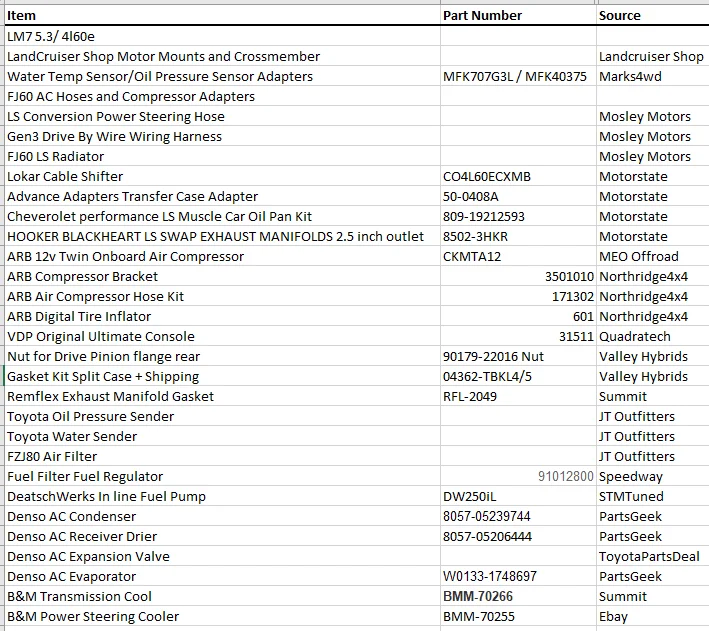Viewport: 709px width, 631px height.
Task: Select the 'Source' header cell
Action: 653,15
